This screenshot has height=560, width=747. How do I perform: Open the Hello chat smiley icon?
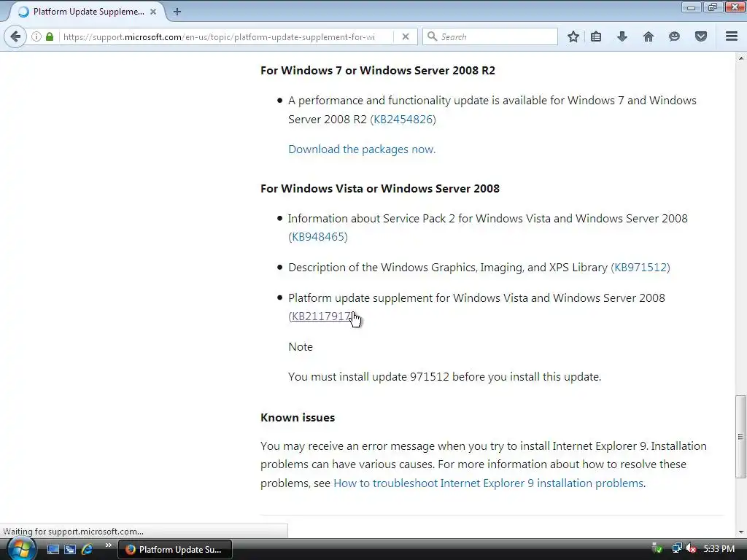tap(674, 36)
